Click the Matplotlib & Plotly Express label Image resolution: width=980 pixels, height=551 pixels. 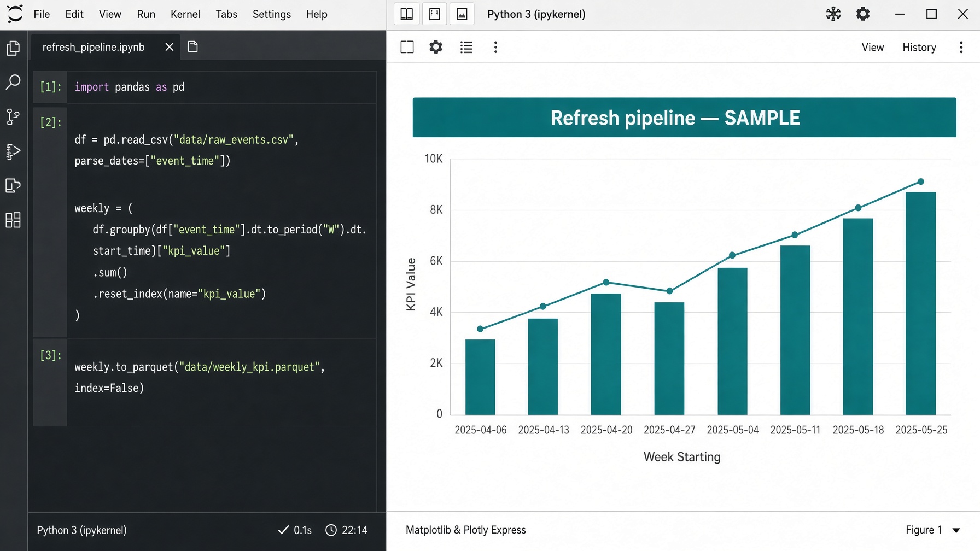click(x=466, y=530)
